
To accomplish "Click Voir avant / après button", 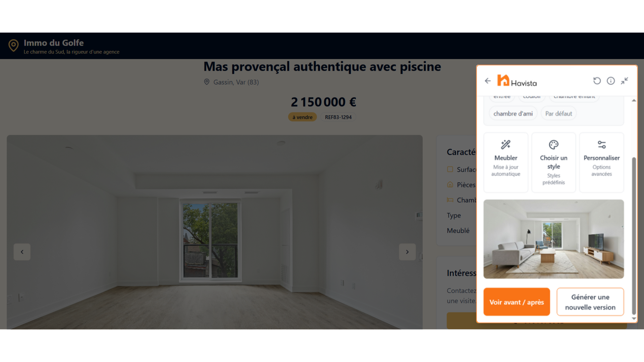I will pos(517,302).
